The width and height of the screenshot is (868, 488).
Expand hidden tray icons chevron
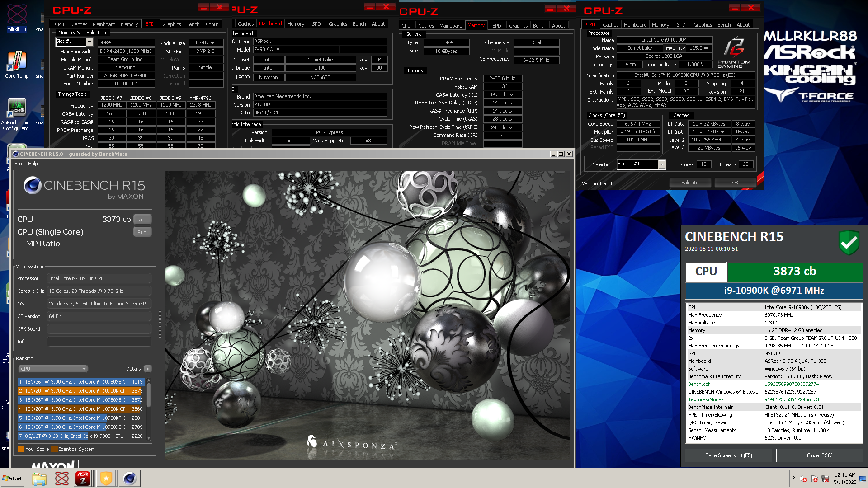793,478
